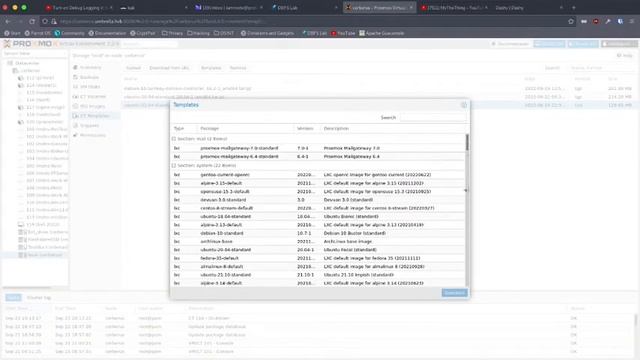Open a new browser tab
Screen dimensions: 640x360
pos(573,7)
